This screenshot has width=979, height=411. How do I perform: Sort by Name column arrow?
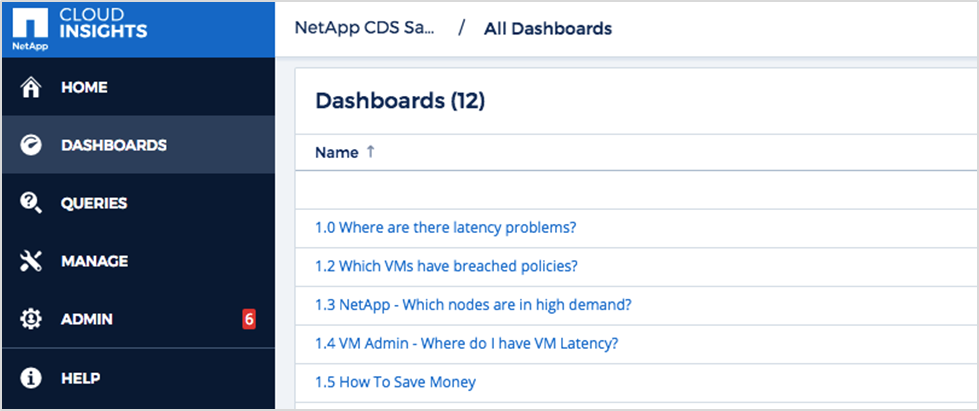370,152
